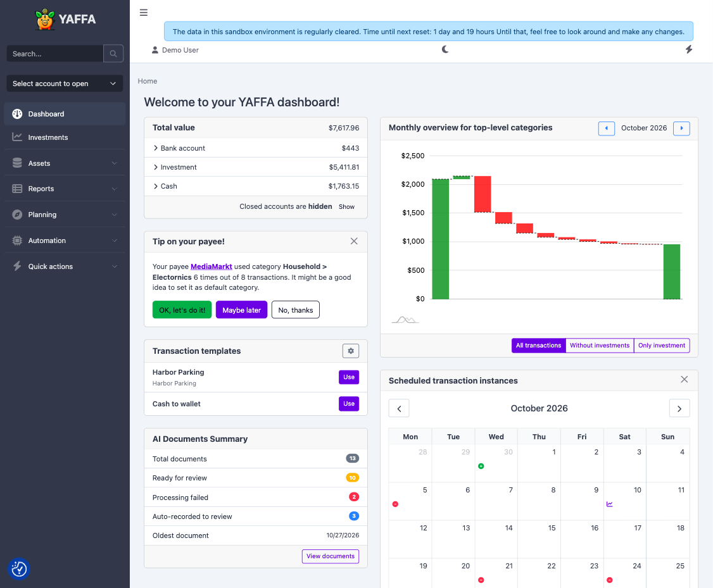713x588 pixels.
Task: Click the green scheduled event on Wednesday 30
Action: click(x=481, y=466)
